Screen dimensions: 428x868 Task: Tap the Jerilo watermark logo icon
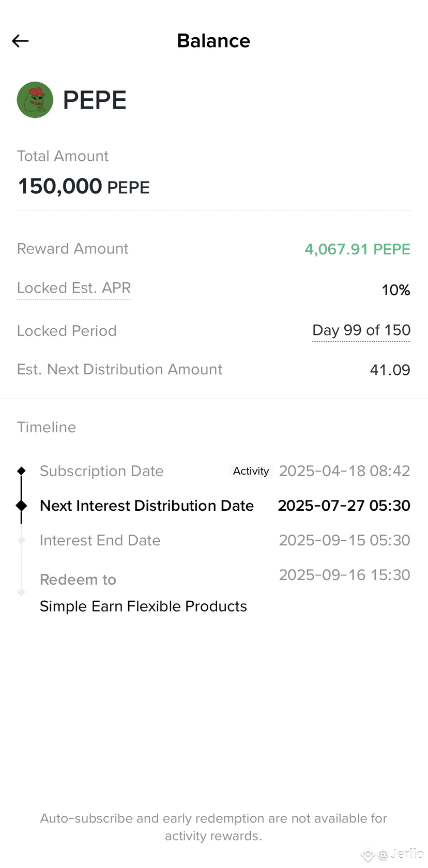click(x=368, y=855)
